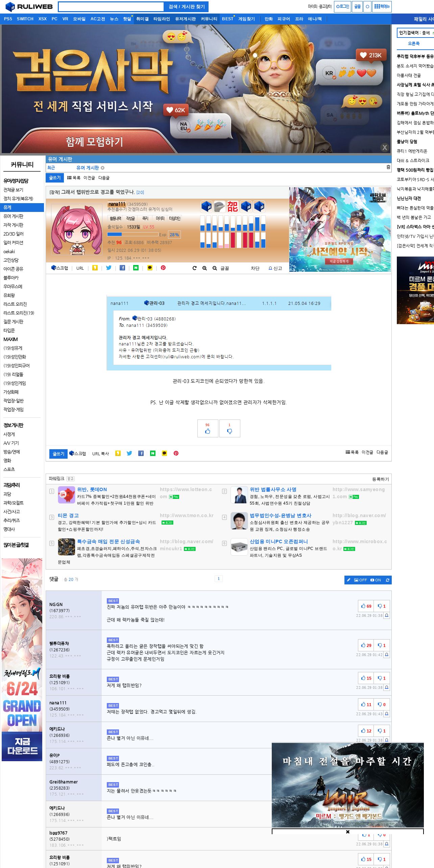Click the header 글꼴 button
This screenshot has height=868, width=434.
point(357,6)
